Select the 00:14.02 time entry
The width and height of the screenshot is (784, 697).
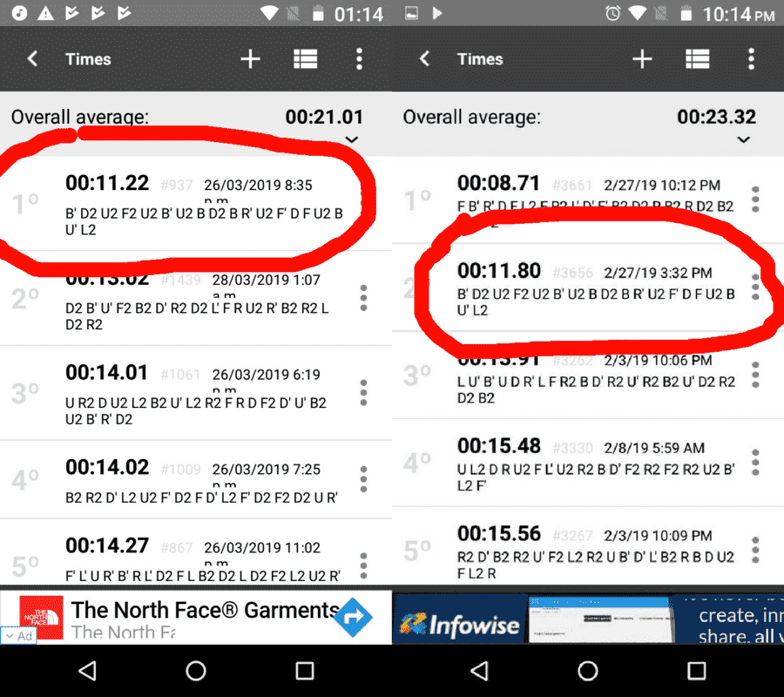(x=195, y=479)
